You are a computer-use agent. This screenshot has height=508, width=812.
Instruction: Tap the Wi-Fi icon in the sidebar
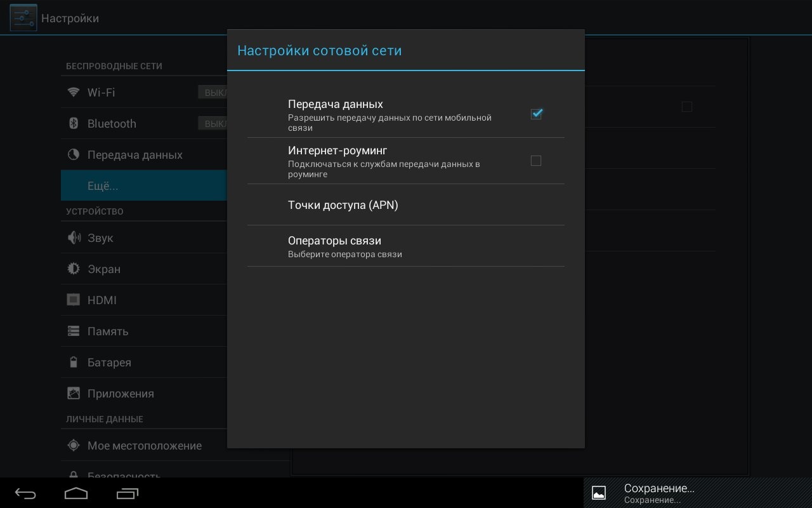[74, 93]
